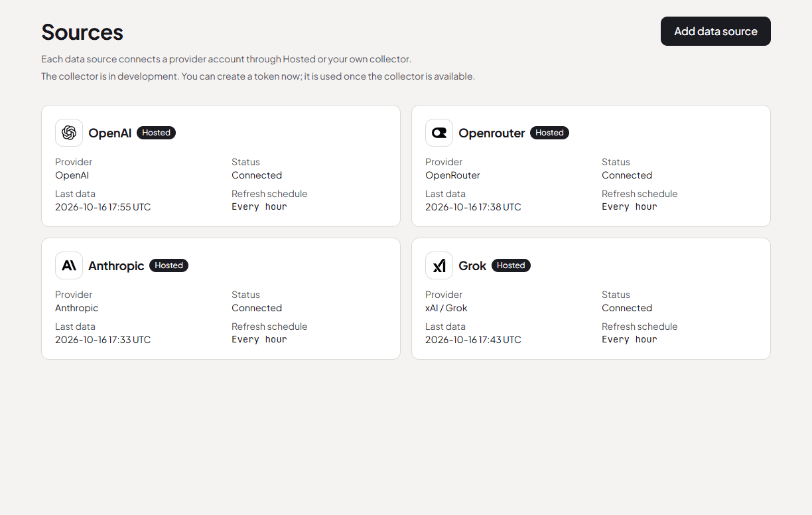Viewport: 812px width, 515px height.
Task: Click the Hosted badge on Anthropic card
Action: tap(169, 265)
